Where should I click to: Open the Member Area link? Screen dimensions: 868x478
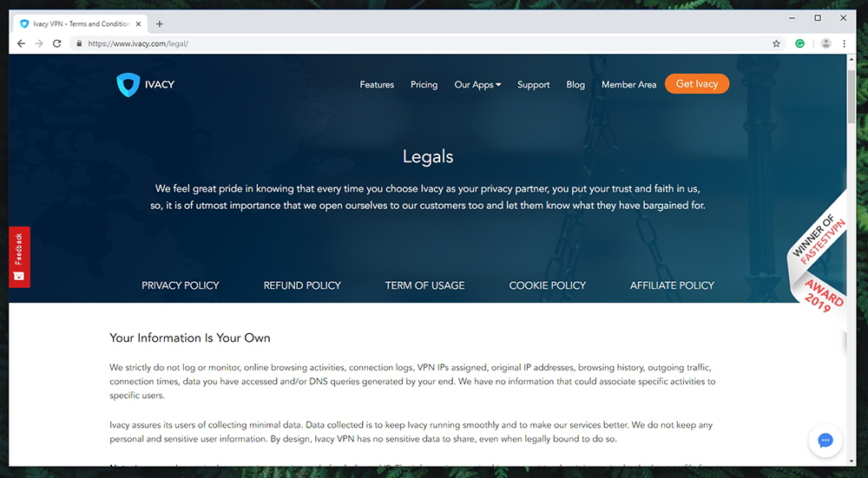point(628,85)
